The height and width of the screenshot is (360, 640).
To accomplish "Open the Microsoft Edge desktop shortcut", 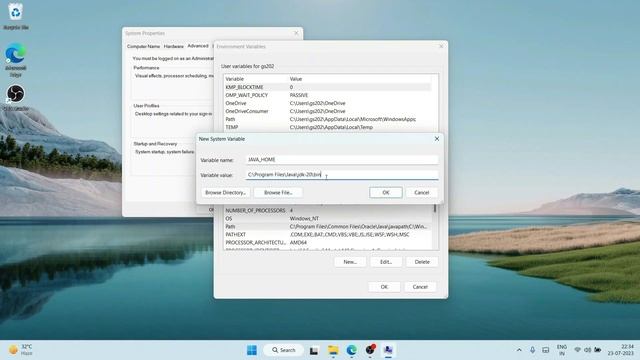I will click(x=16, y=60).
